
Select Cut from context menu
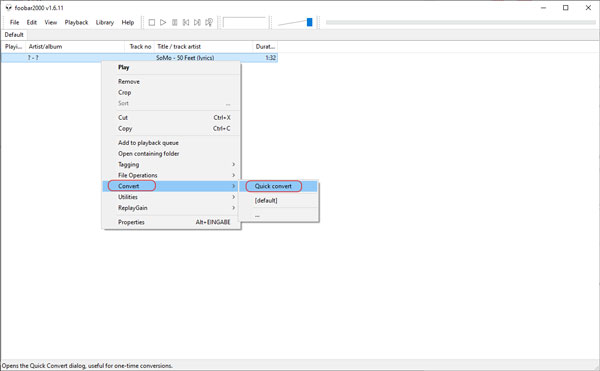coord(171,118)
